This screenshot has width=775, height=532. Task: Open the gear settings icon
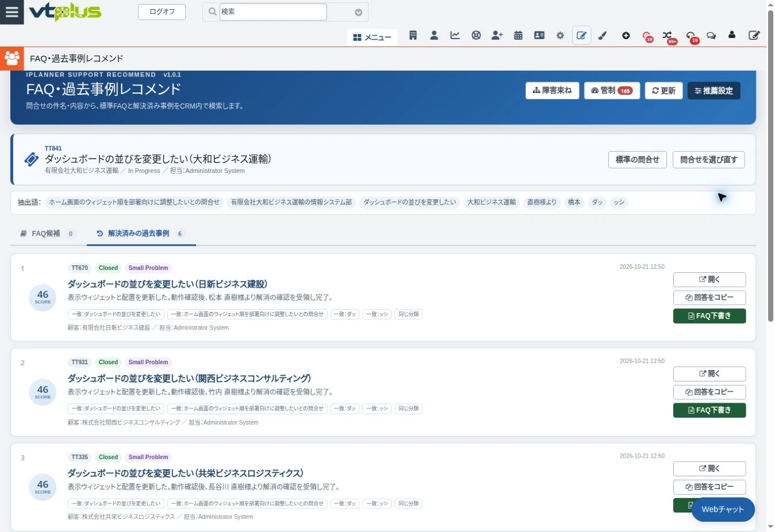coord(560,36)
